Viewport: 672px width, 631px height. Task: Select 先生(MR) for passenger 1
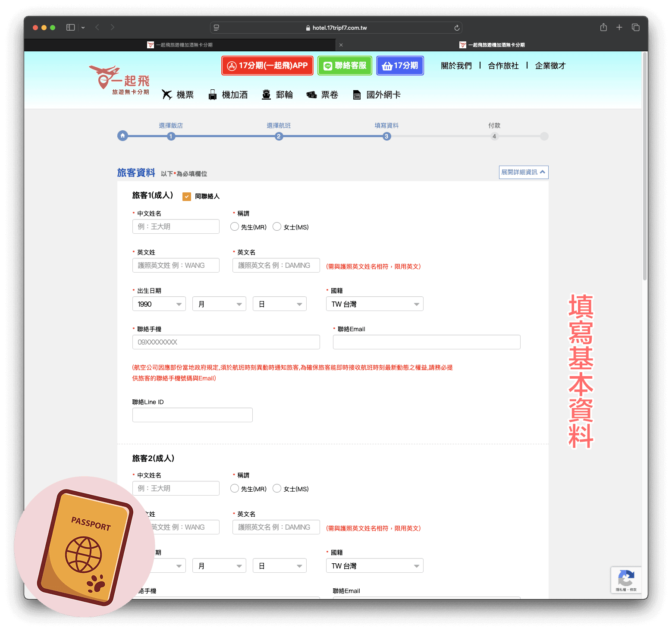pyautogui.click(x=235, y=227)
